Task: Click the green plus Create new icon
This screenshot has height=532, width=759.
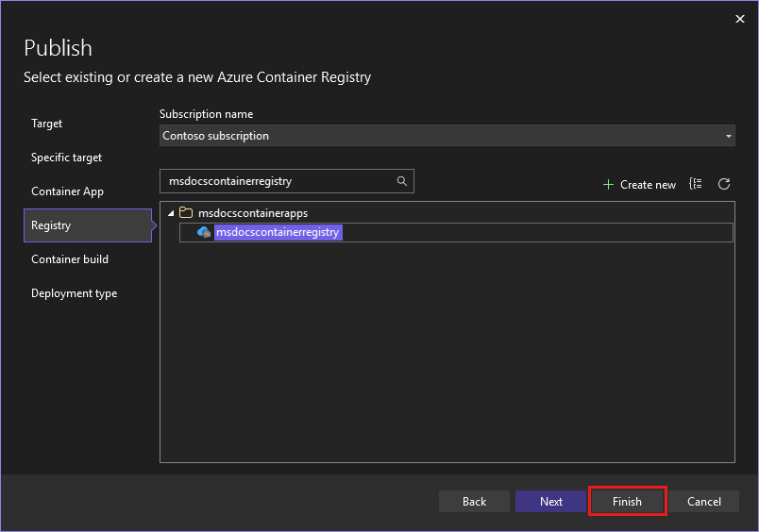Action: click(x=608, y=185)
